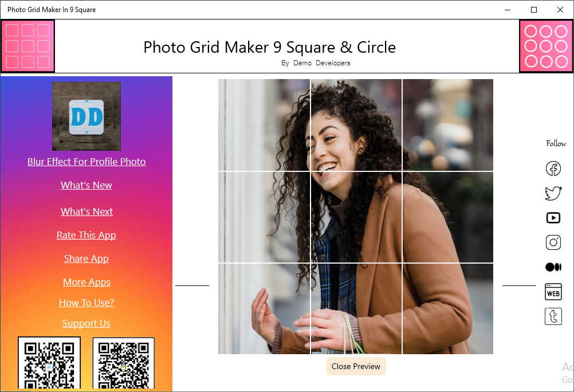Select the center grid tile with smile
This screenshot has height=392, width=574.
click(x=356, y=217)
